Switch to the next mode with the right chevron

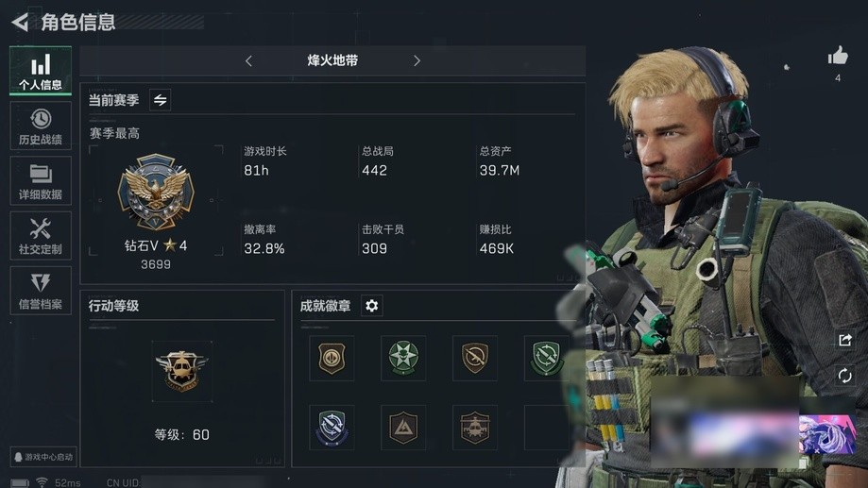click(417, 60)
